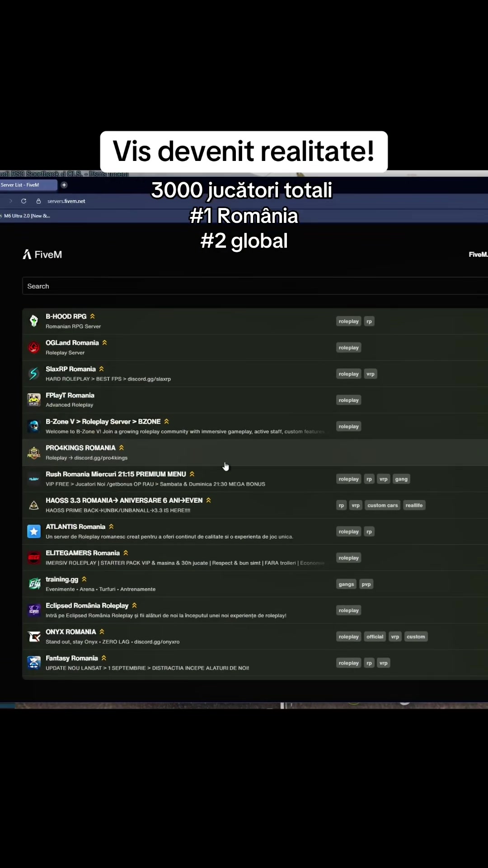Select pvp tag on training.gg row
This screenshot has height=868, width=488.
point(366,584)
